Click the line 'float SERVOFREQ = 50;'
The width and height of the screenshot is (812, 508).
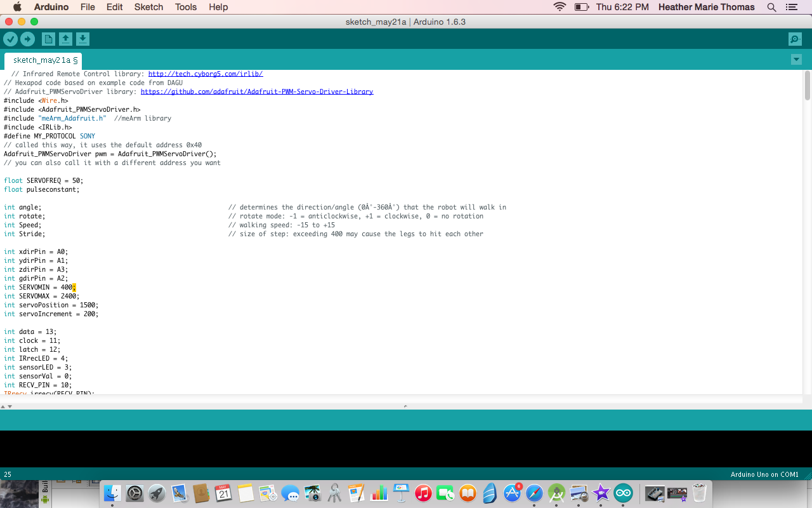[43, 180]
